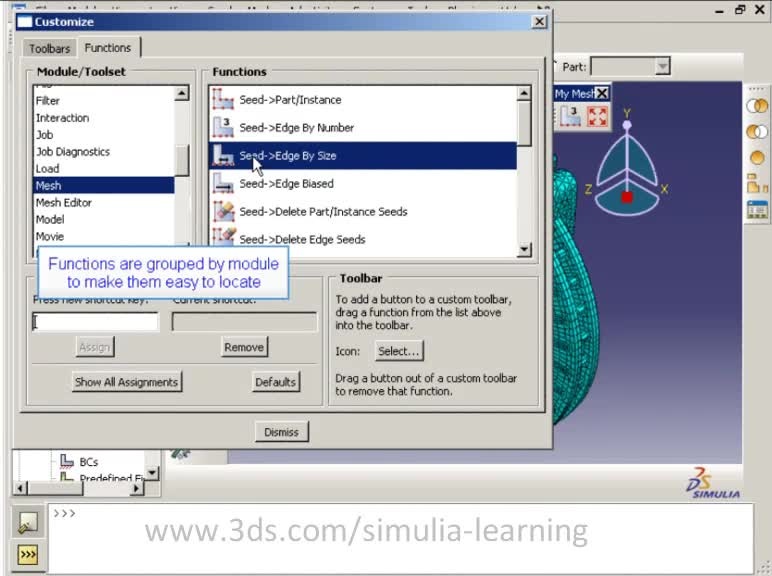
Task: Click Seed->Edge By Size icon
Action: tap(223, 156)
